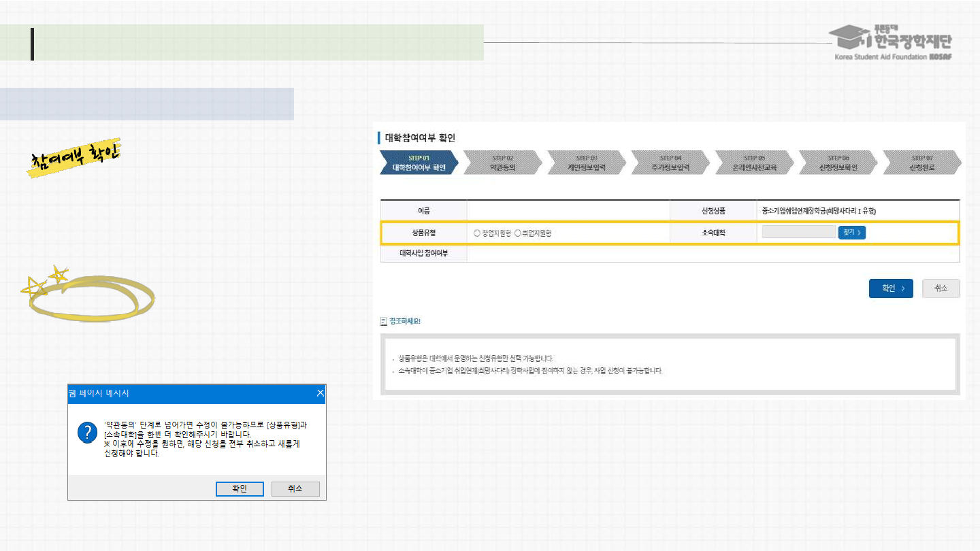The height and width of the screenshot is (551, 980).
Task: Click the 찾기 button to search university
Action: (x=851, y=233)
